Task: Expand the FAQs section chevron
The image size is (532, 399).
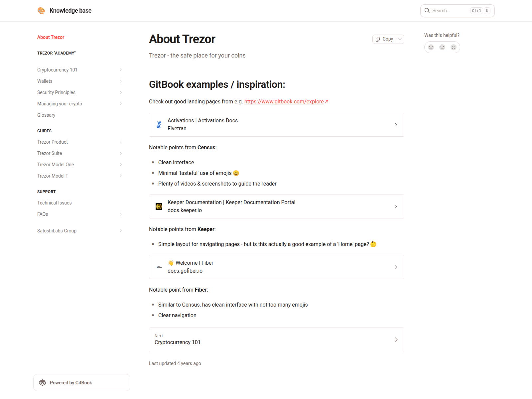Action: (121, 214)
